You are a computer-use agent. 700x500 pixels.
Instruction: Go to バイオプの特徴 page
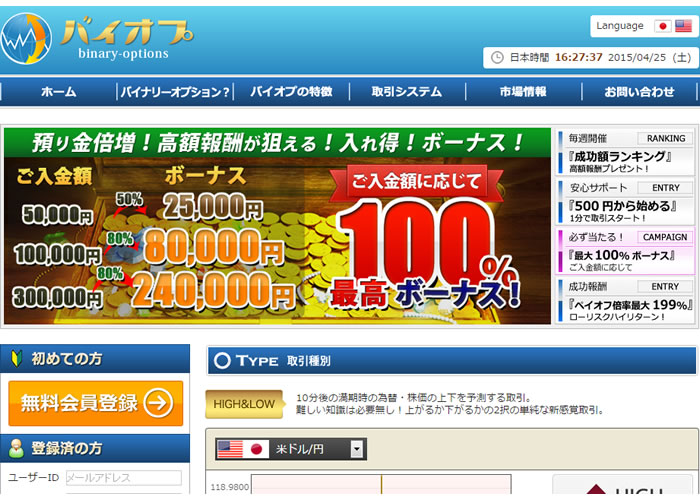291,92
